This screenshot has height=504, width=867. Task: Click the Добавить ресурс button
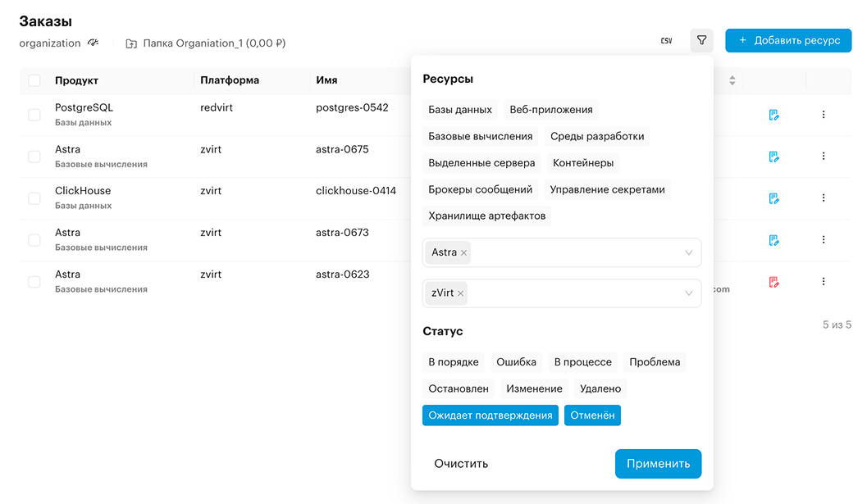(788, 40)
